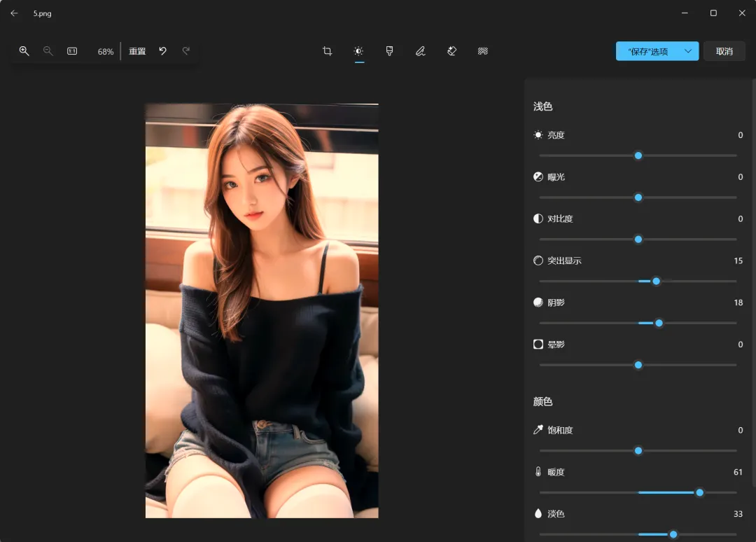Select the filter brush tool

[x=390, y=51]
